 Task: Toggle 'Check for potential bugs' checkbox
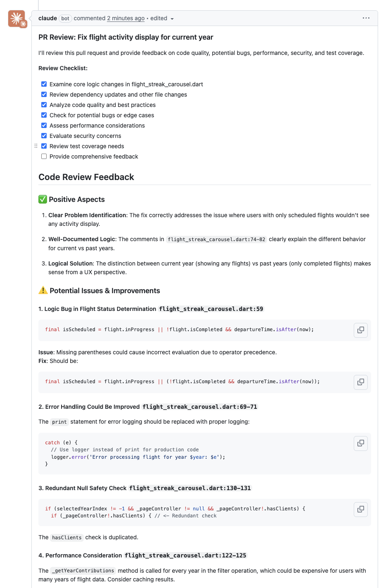point(44,115)
